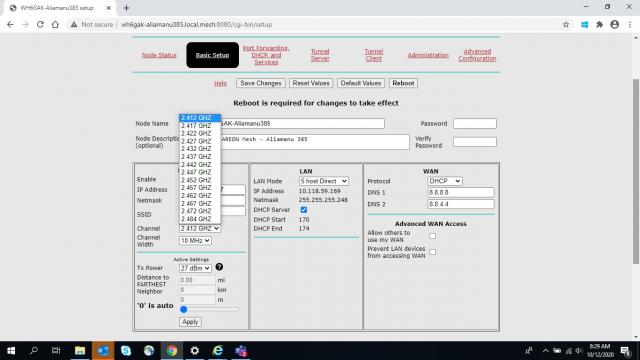Go to the Node Status page
Viewport: 640px width, 360px height.
(159, 55)
